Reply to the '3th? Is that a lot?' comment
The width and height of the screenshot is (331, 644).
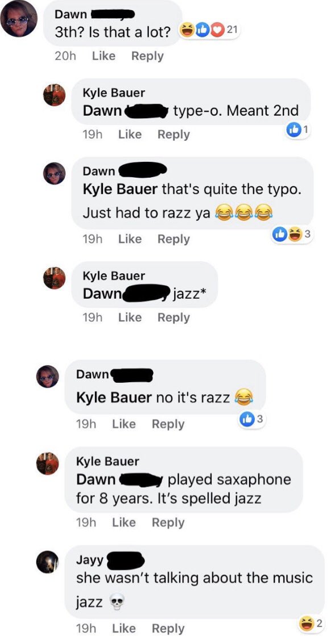[147, 56]
